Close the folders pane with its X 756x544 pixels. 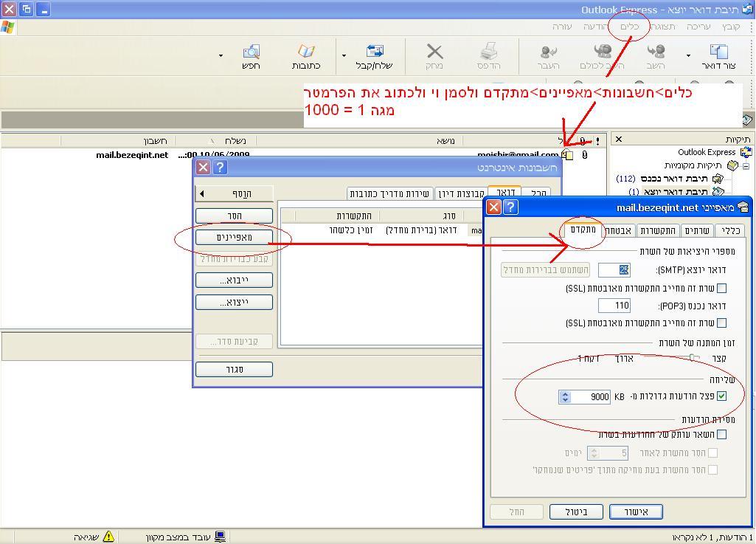[619, 139]
